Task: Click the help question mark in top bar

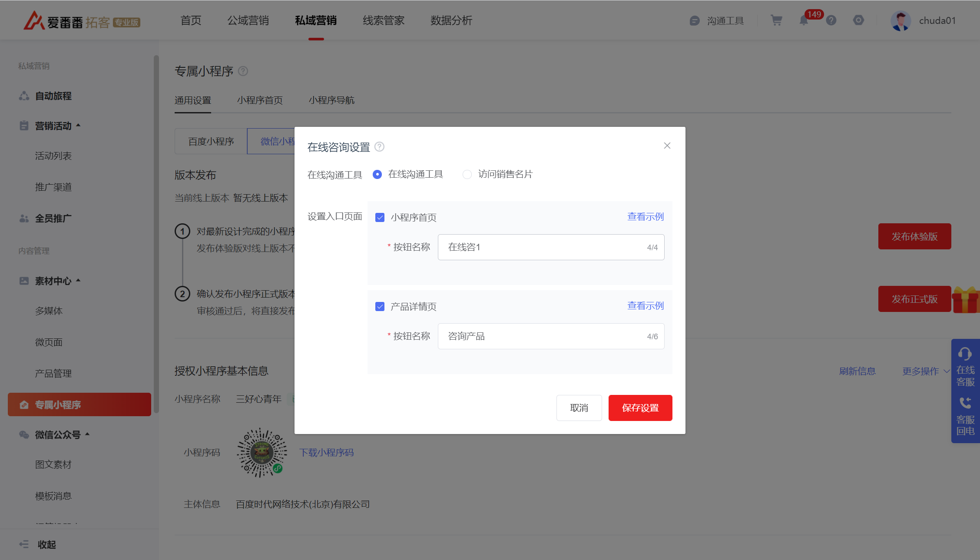Action: [x=831, y=20]
